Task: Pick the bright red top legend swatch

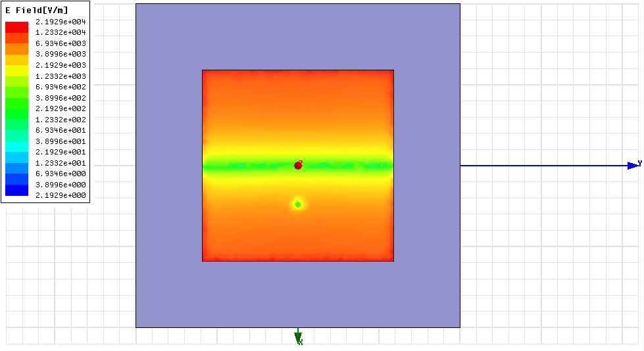Action: tap(17, 27)
